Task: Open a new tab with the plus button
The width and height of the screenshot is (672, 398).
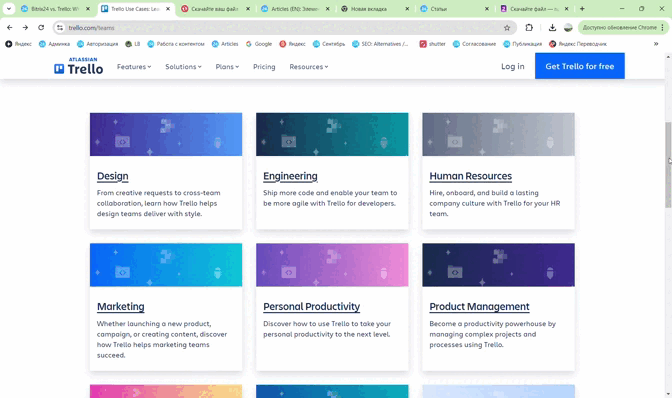Action: [x=582, y=9]
